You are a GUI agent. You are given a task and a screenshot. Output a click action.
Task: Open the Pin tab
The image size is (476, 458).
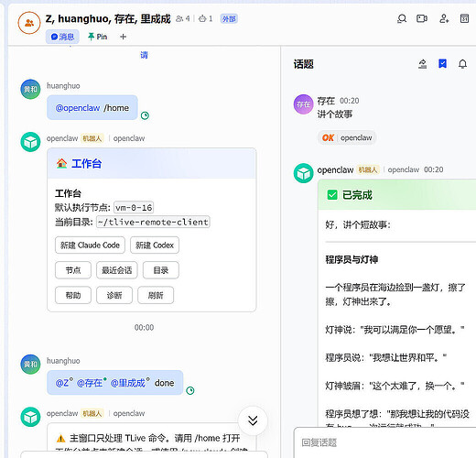(97, 37)
